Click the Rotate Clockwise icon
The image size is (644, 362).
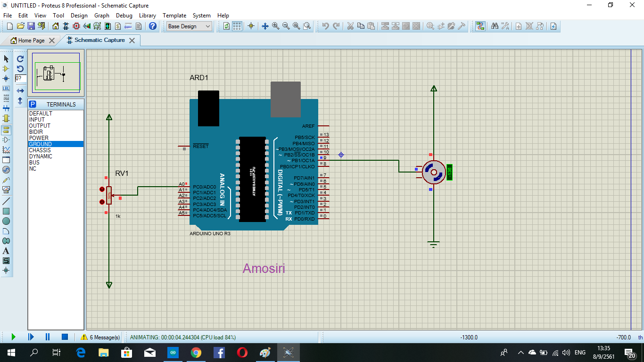click(x=20, y=58)
